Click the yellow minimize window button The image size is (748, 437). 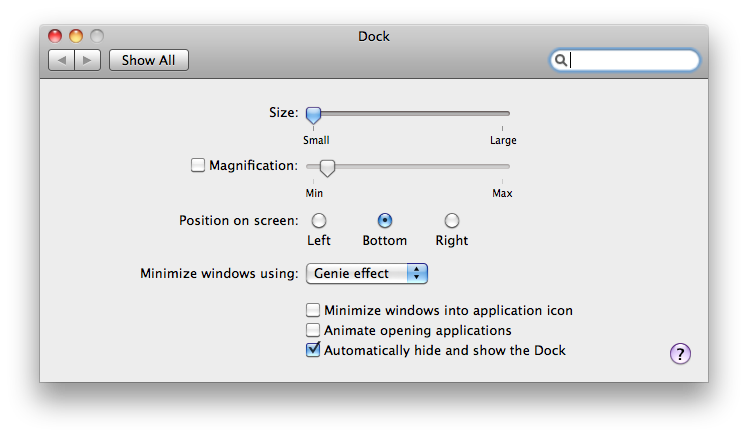[x=76, y=36]
